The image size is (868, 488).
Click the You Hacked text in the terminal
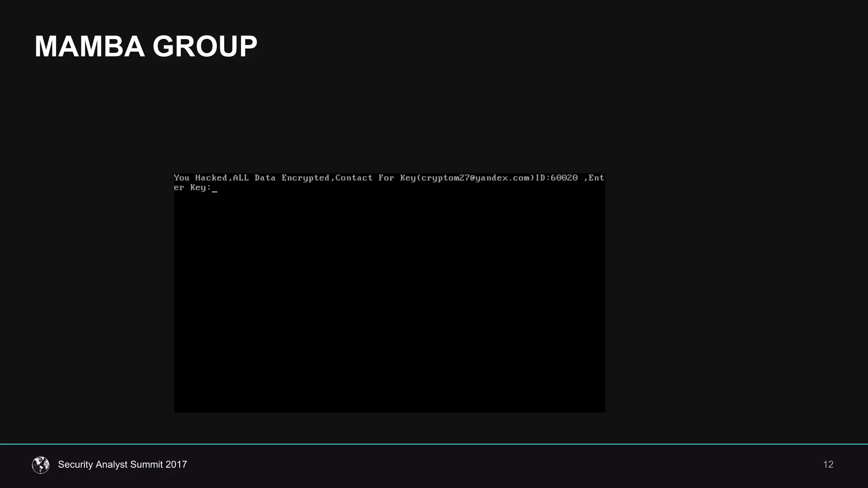[200, 178]
